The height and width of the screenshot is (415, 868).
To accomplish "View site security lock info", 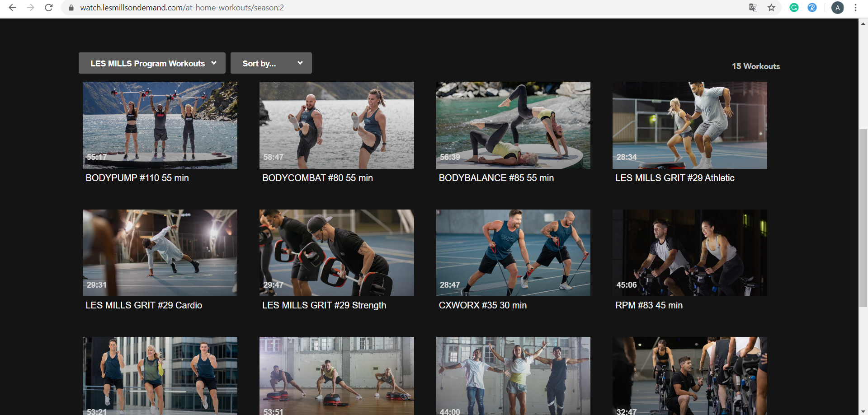I will [71, 8].
